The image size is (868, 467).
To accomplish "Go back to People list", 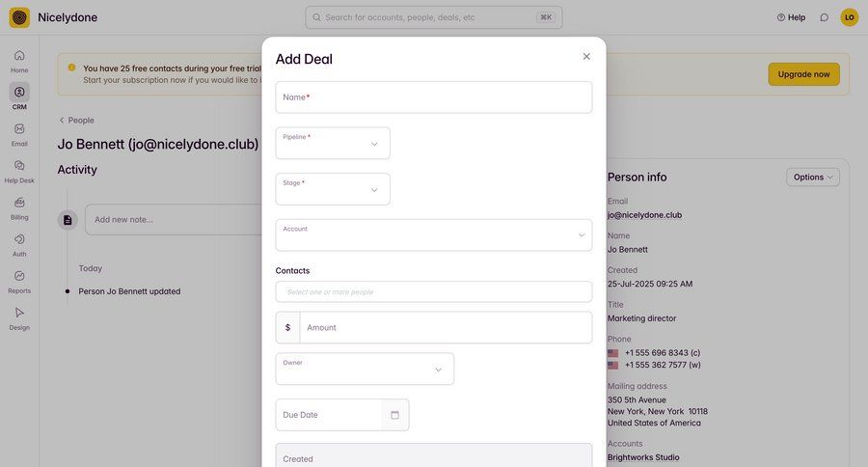I will point(76,121).
